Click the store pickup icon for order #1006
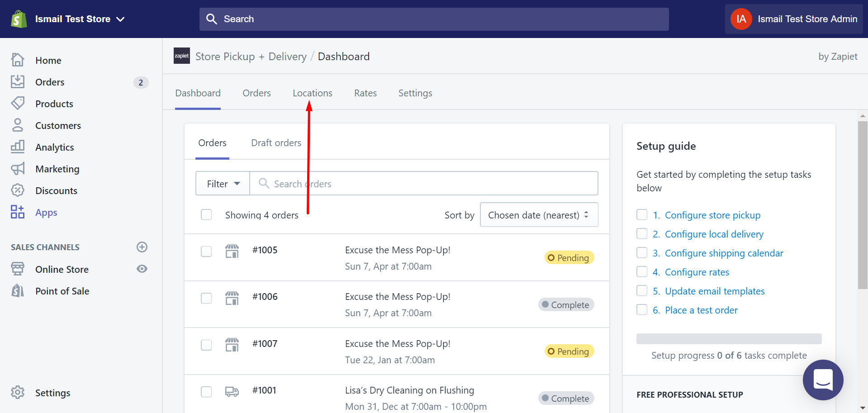 [232, 298]
